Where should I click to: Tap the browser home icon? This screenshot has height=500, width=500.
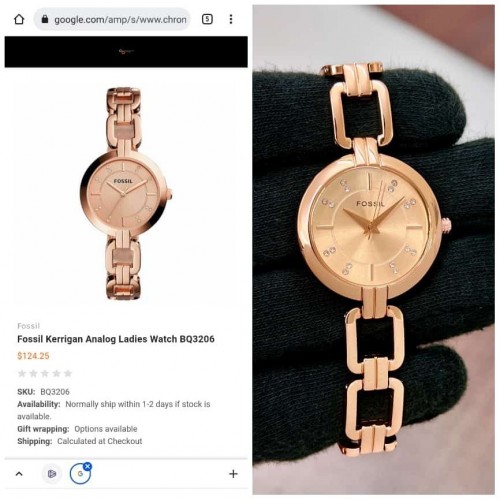tap(19, 19)
